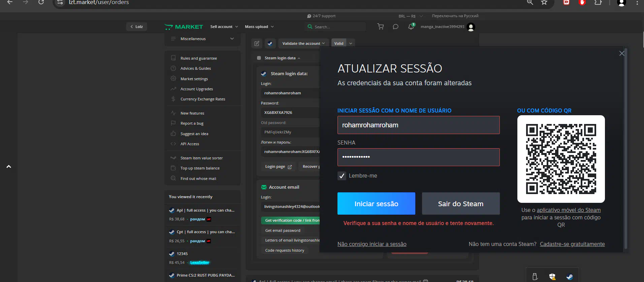Open the browser extensions puzzle icon
Image resolution: width=644 pixels, height=282 pixels.
(598, 2)
